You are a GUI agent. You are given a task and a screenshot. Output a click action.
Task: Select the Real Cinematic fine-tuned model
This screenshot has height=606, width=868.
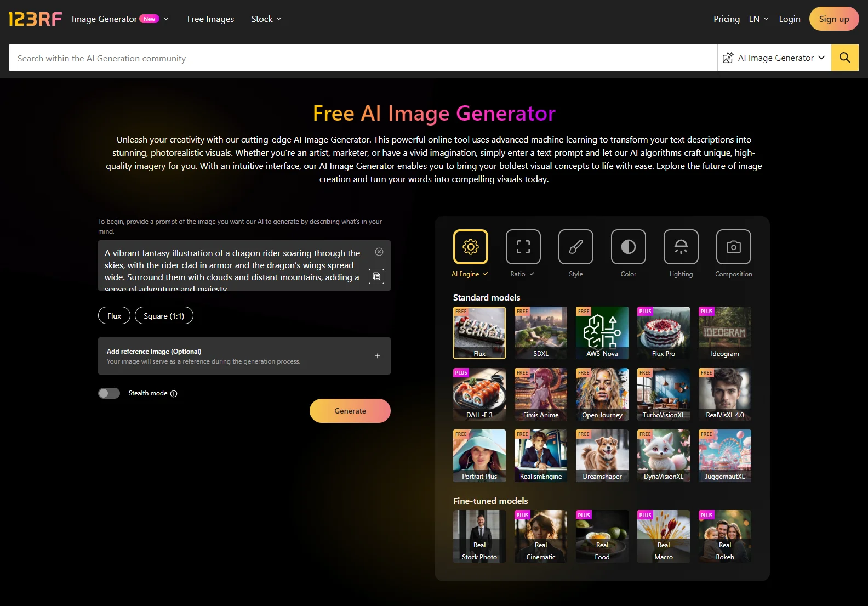tap(541, 536)
